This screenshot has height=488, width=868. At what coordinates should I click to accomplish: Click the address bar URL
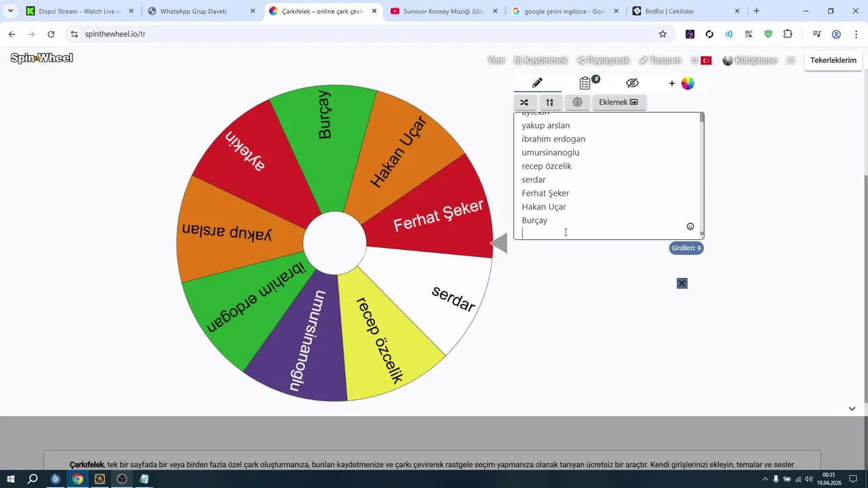click(x=115, y=35)
